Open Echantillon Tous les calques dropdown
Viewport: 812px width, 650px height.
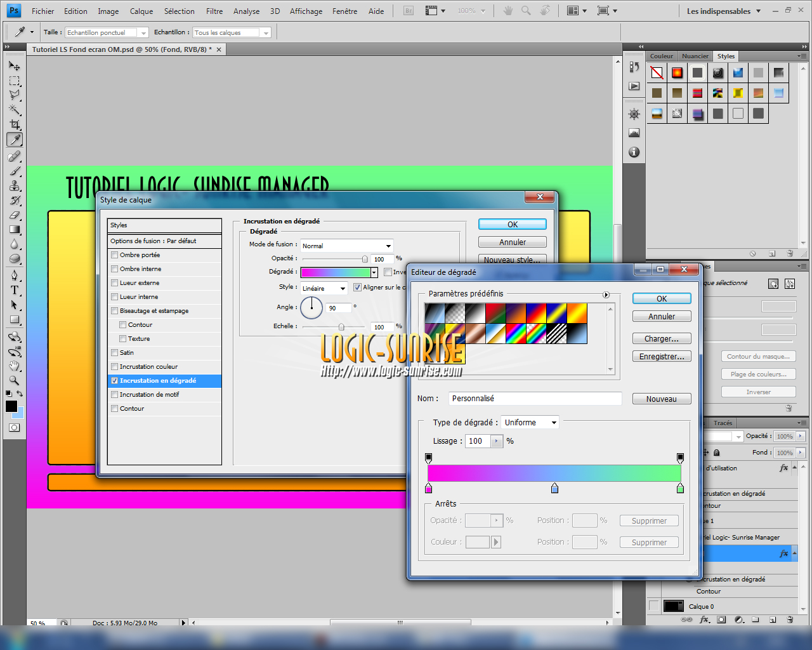click(232, 32)
